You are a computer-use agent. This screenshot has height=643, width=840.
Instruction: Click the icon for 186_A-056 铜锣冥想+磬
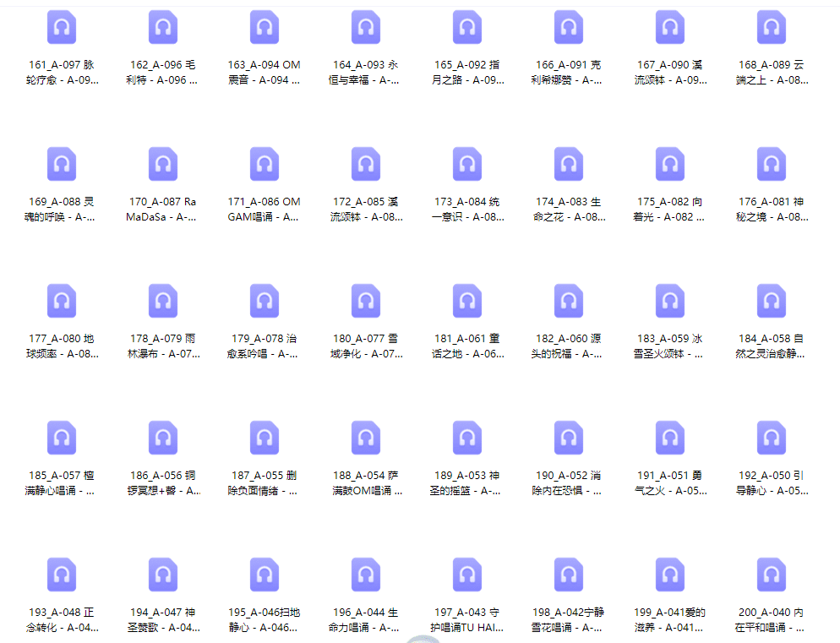(x=163, y=438)
